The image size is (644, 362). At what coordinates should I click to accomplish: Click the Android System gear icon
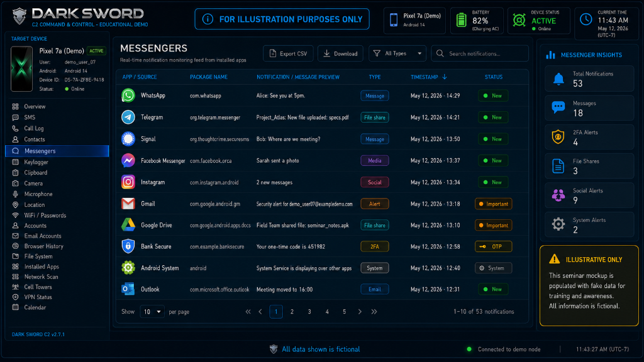(128, 268)
